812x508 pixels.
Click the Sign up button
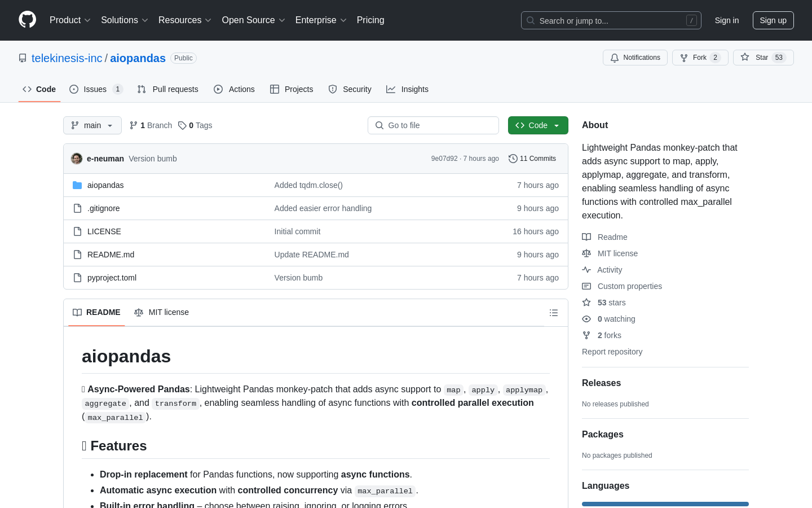click(773, 20)
